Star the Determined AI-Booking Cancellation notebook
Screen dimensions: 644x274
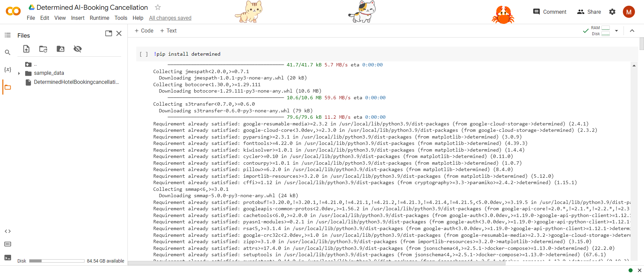click(158, 7)
